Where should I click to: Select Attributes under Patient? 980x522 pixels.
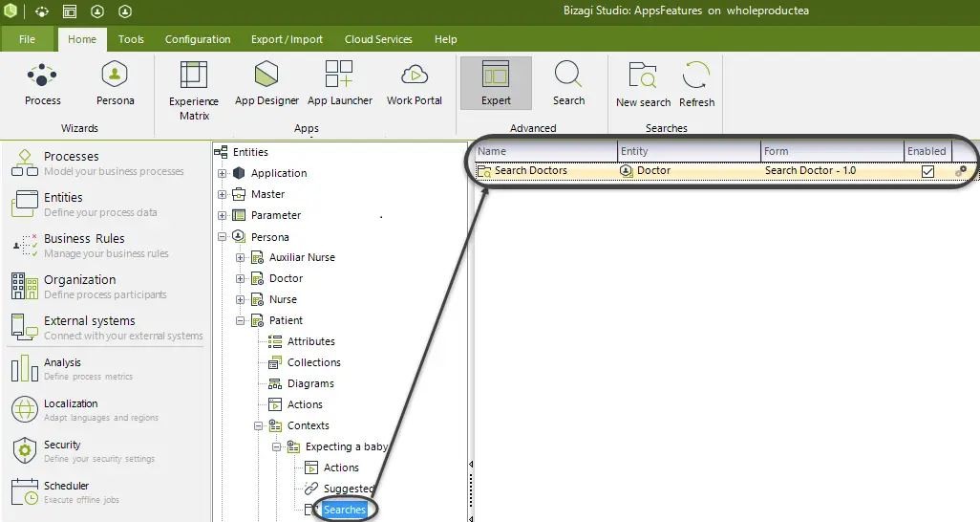(x=310, y=341)
